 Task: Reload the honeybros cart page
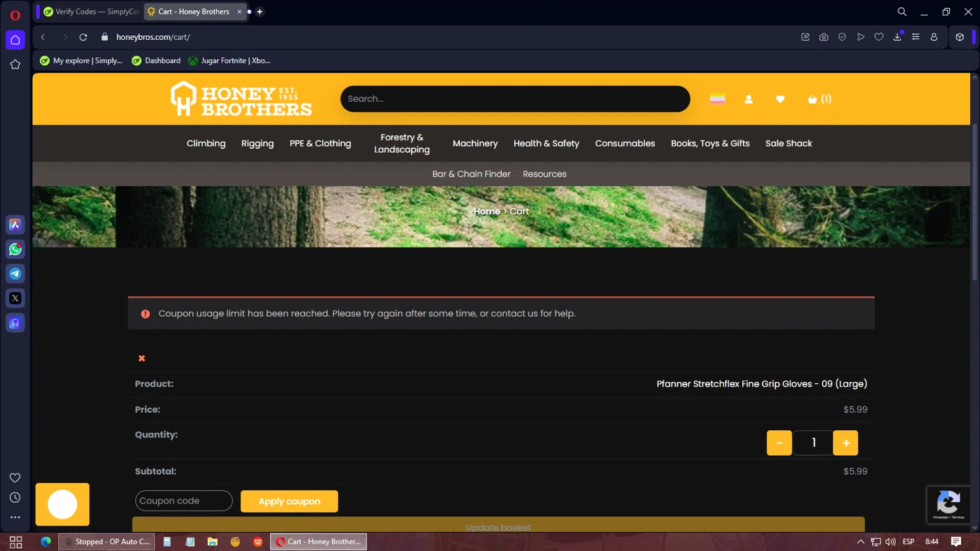click(x=83, y=37)
